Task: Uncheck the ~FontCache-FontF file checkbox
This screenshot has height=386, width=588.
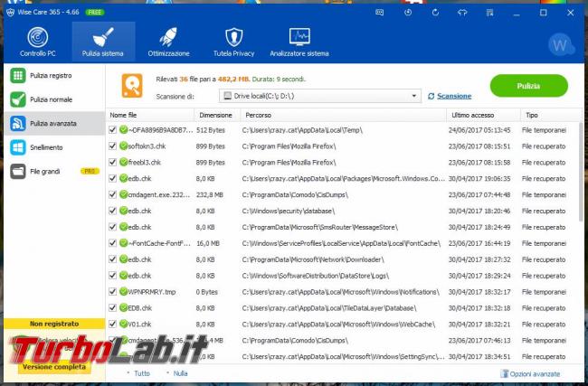Action: pos(112,243)
